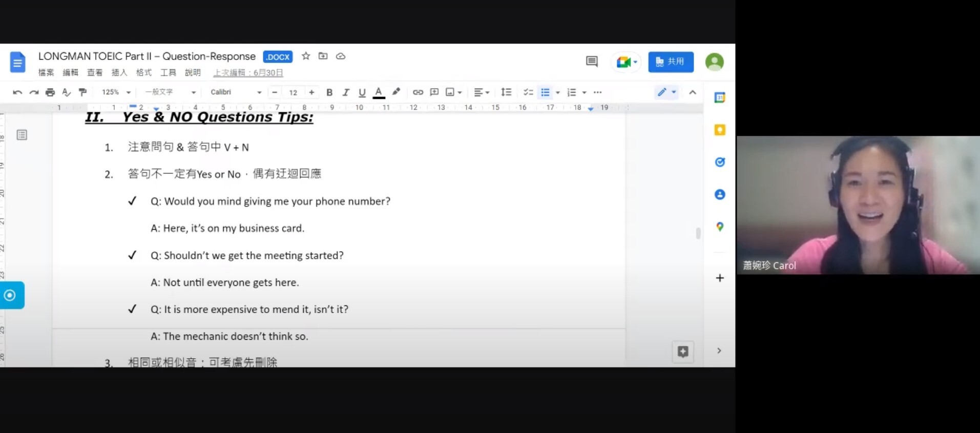
Task: Toggle the checklist formatting
Action: pos(528,92)
